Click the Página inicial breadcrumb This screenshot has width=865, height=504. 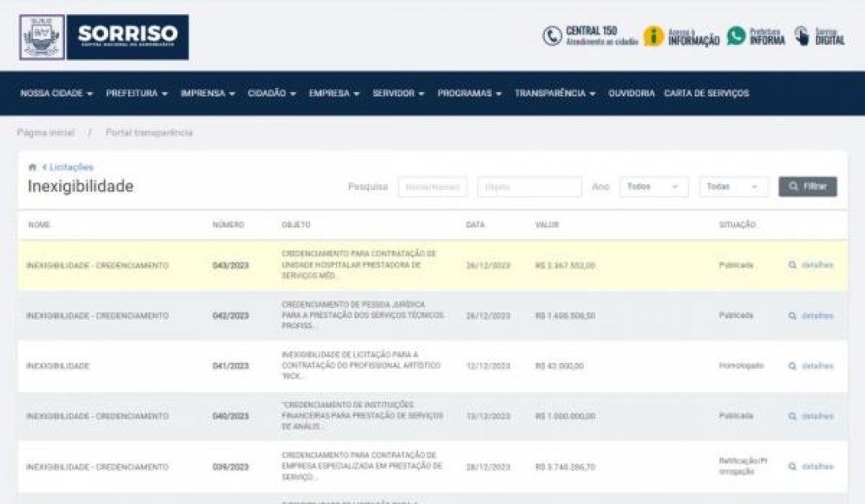tap(46, 133)
